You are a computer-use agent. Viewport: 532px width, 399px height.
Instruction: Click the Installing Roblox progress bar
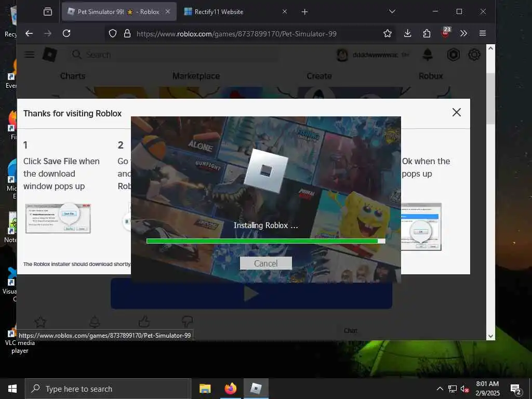[x=265, y=241]
